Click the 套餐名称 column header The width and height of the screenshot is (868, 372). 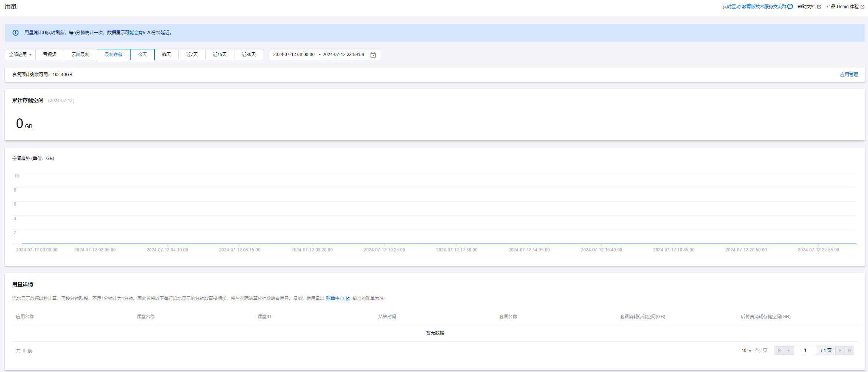click(x=508, y=317)
